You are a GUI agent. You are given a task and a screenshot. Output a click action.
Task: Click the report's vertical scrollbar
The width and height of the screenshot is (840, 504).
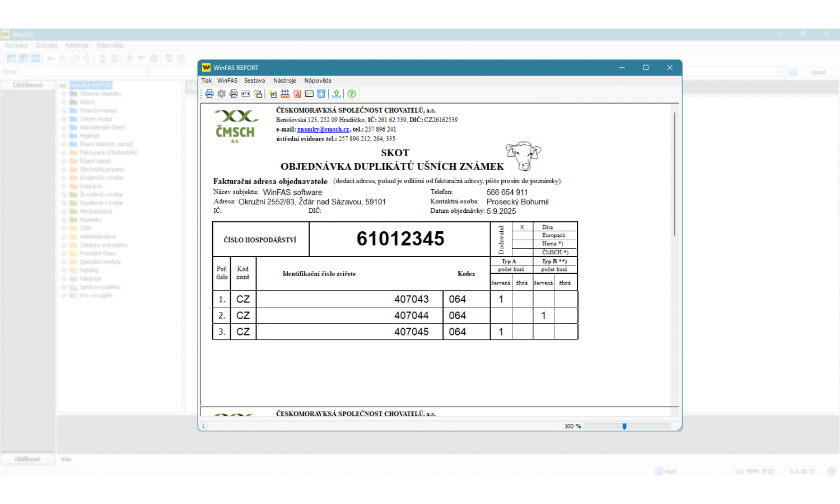(675, 174)
